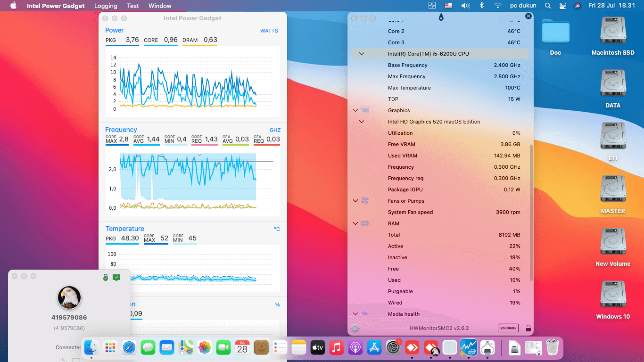Collapse the RAM section
This screenshot has height=362, width=644.
tap(355, 223)
